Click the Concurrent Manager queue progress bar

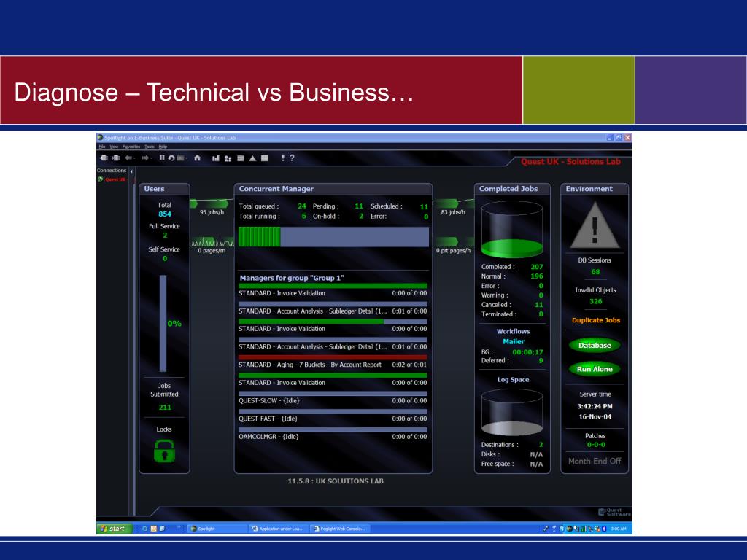(333, 237)
